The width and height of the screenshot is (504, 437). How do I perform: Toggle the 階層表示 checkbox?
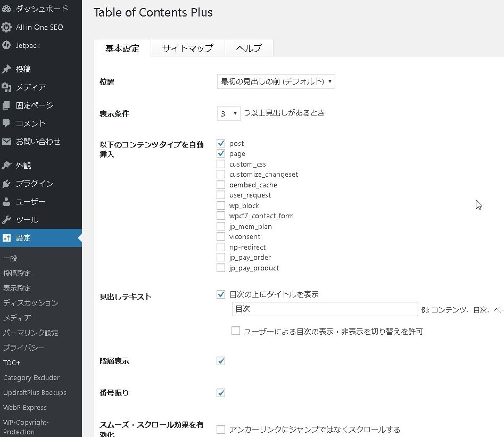tap(221, 361)
